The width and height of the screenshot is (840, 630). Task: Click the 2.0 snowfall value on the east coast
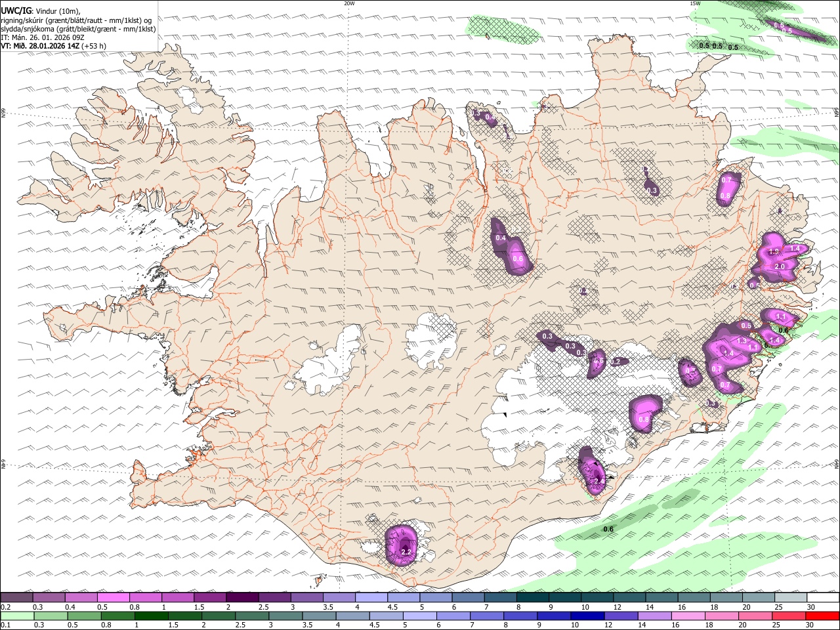[x=780, y=266]
